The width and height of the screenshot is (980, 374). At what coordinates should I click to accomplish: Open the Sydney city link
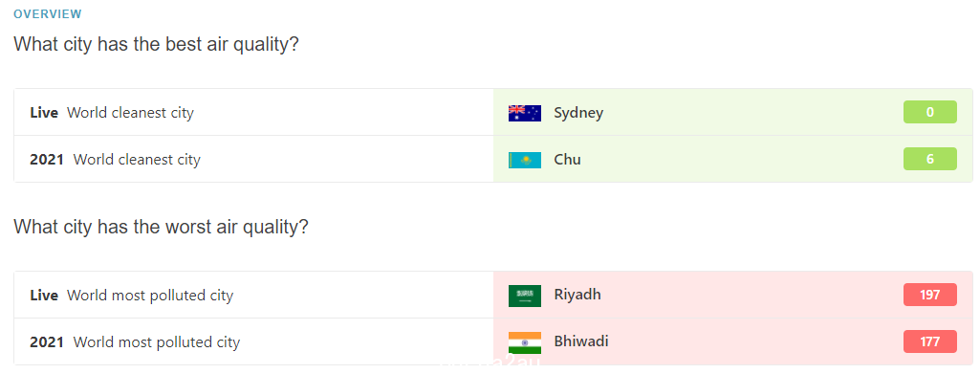[x=578, y=113]
